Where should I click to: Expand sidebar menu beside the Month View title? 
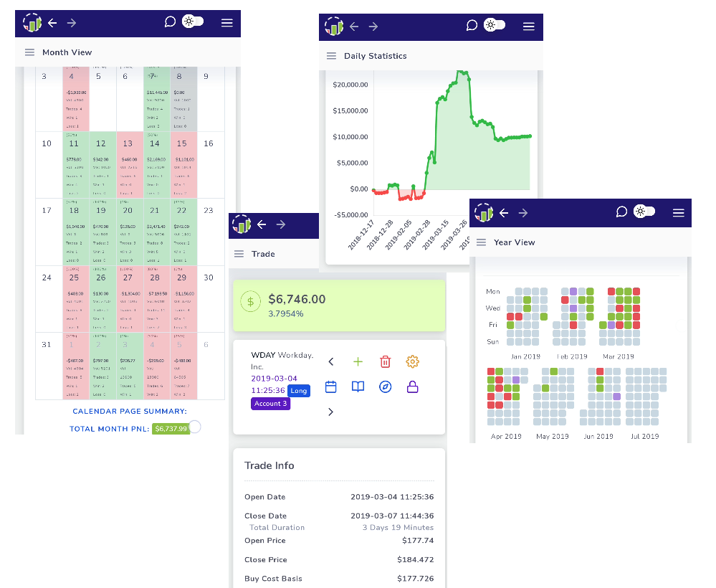[x=29, y=52]
